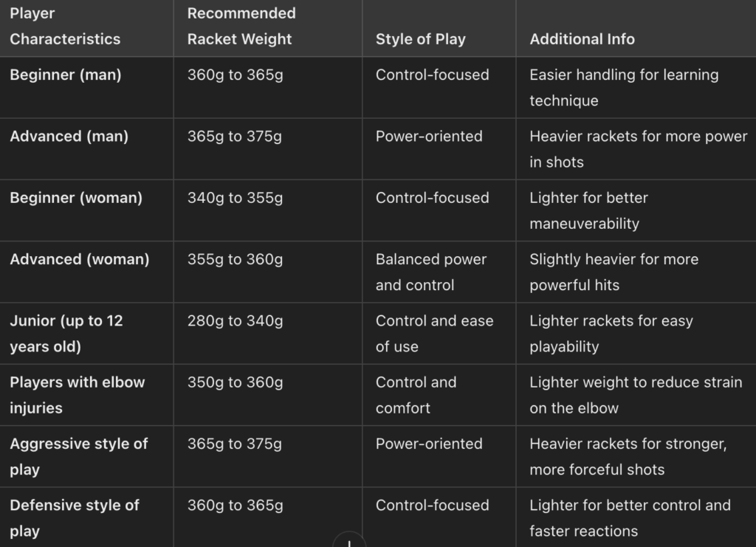This screenshot has width=756, height=547.
Task: Click the Recommended Racket Weight header
Action: tap(241, 27)
